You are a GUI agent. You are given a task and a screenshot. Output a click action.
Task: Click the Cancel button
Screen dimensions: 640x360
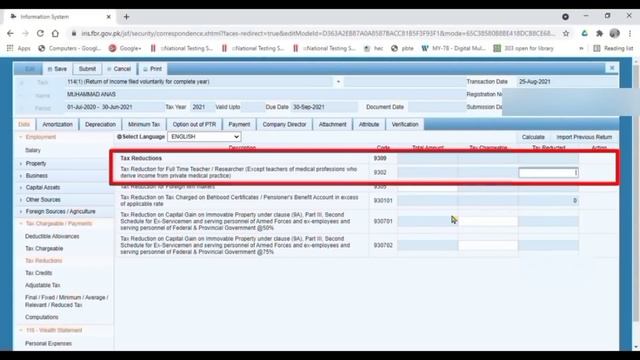(119, 69)
